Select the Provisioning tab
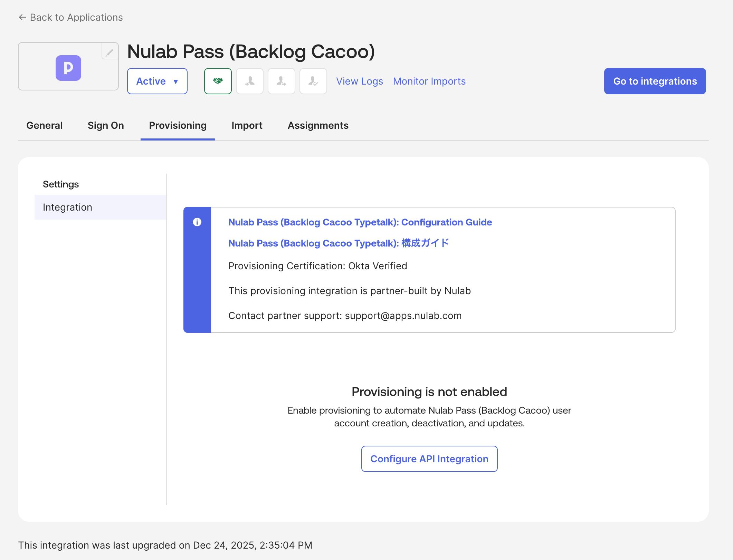 click(178, 125)
